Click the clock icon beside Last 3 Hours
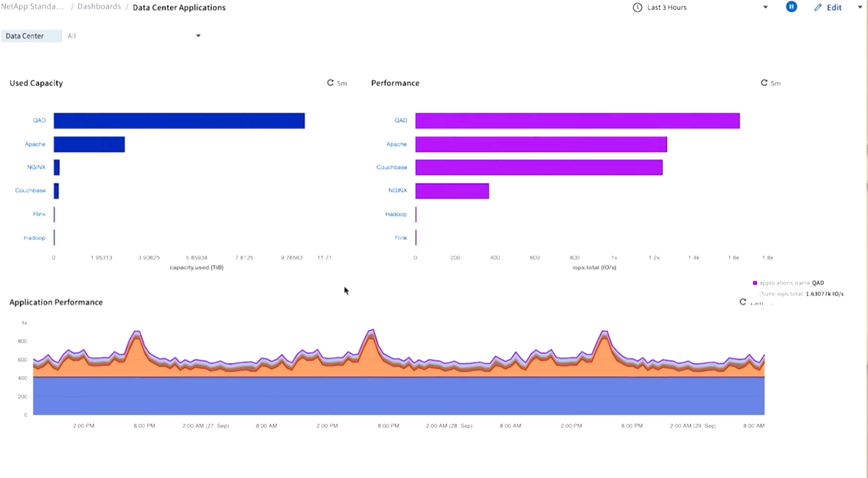The width and height of the screenshot is (868, 478). [637, 8]
